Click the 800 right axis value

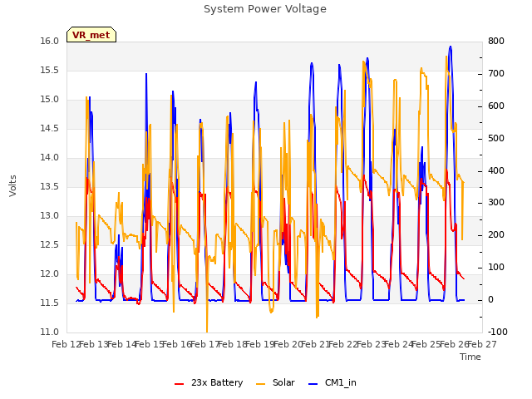pyautogui.click(x=496, y=41)
